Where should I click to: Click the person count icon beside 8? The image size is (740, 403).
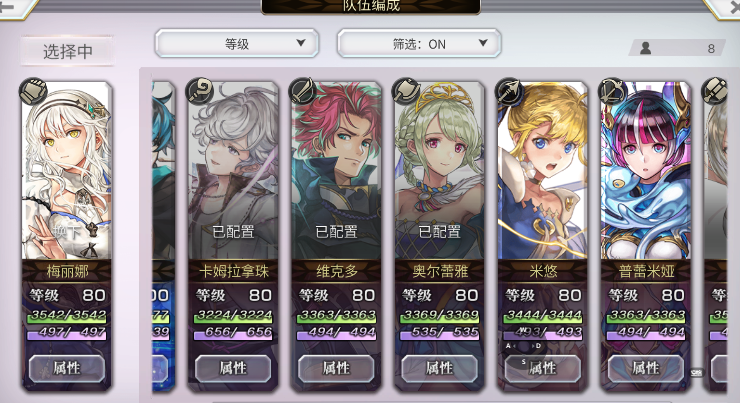click(x=645, y=48)
